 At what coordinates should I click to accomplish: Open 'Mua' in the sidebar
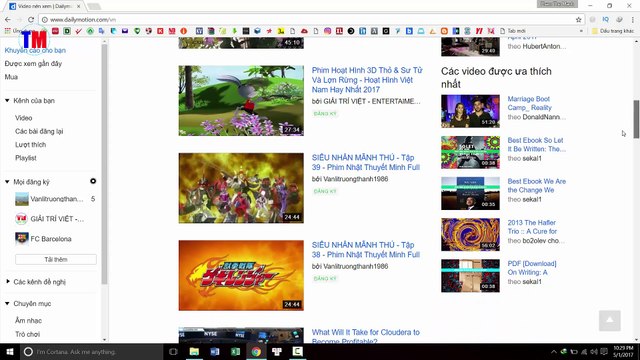point(11,77)
